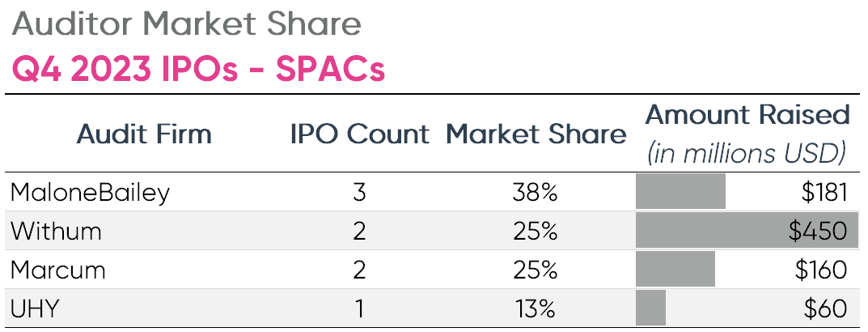
Task: Click Marcum's gray amount bar
Action: (x=675, y=269)
